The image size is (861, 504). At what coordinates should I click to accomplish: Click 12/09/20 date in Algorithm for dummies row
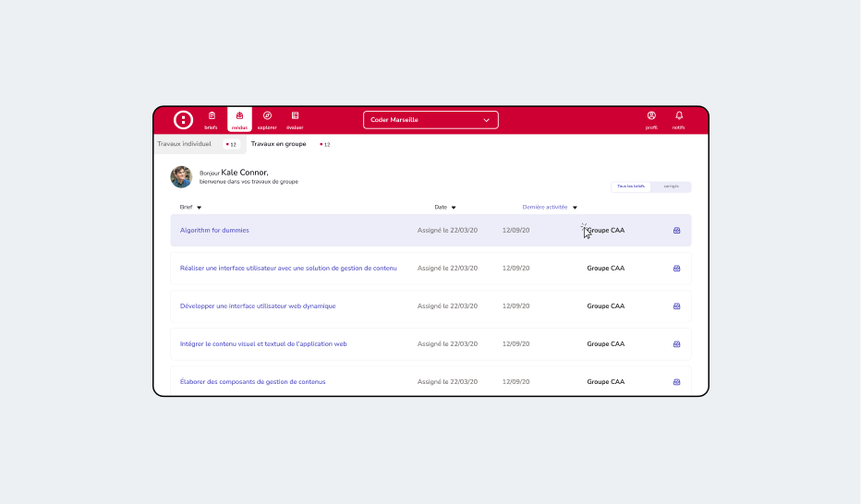tap(515, 231)
